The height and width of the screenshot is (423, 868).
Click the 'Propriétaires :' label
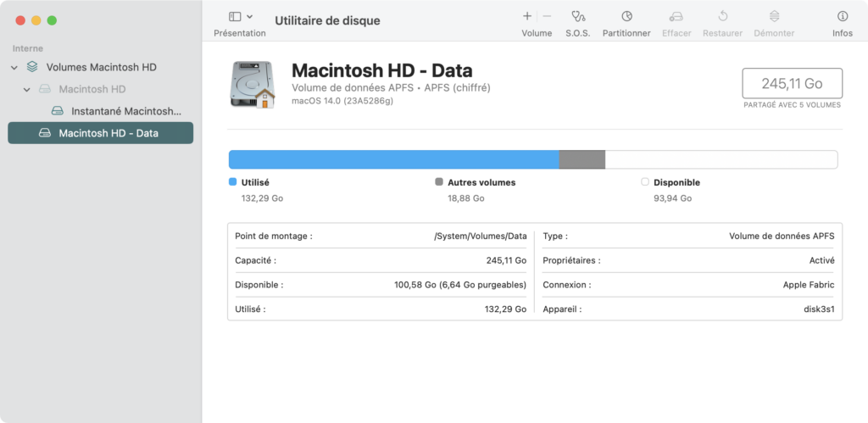571,260
